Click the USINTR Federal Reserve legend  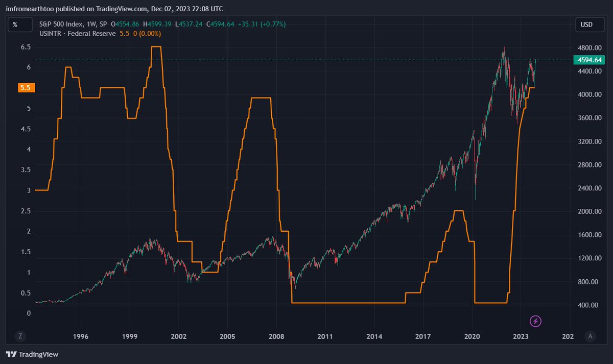click(x=77, y=33)
